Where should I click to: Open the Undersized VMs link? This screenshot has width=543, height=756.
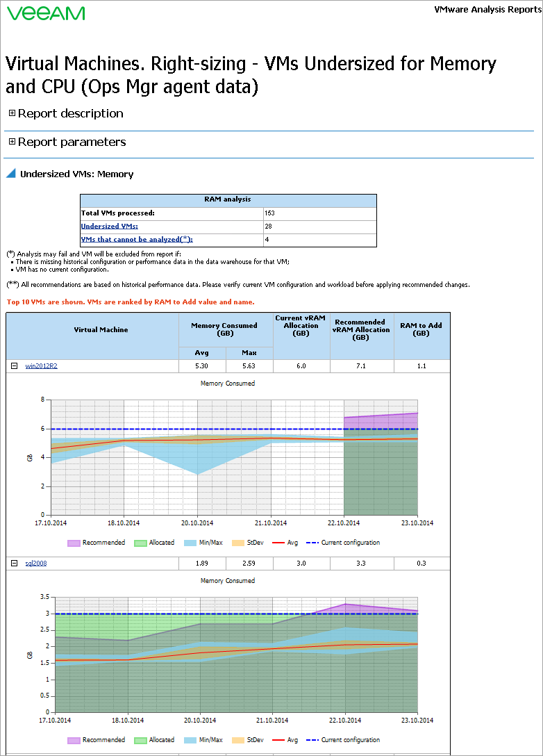click(110, 226)
